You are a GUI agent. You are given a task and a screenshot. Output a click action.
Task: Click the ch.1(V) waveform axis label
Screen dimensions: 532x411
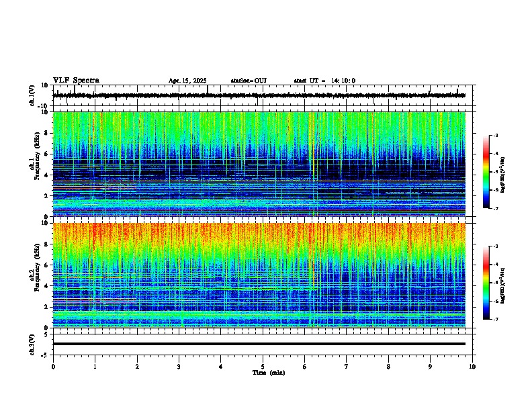tap(32, 95)
